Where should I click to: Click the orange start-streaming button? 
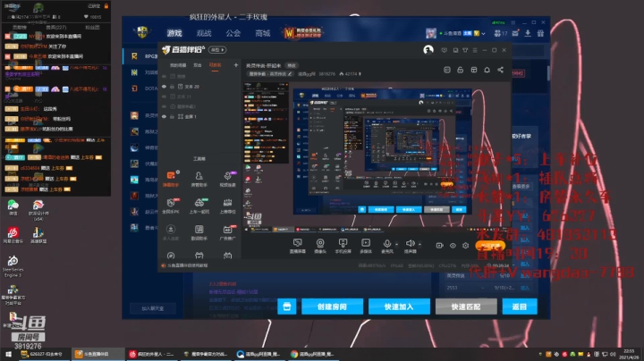(490, 246)
